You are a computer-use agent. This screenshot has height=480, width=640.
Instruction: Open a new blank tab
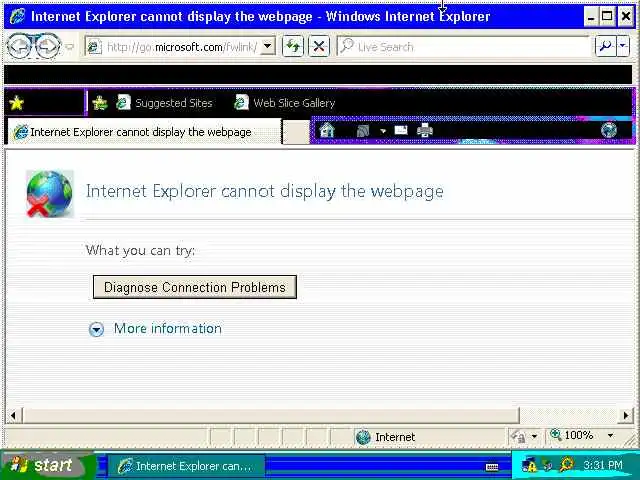296,132
